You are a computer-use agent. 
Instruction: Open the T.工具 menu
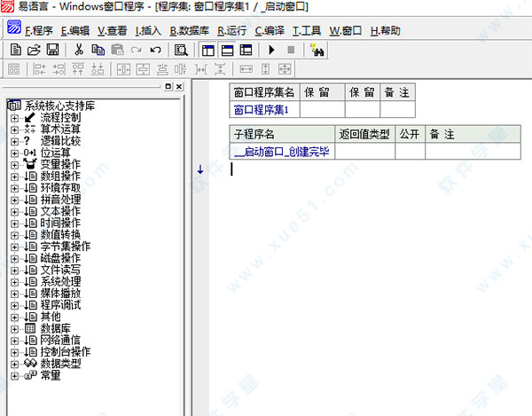(x=307, y=31)
